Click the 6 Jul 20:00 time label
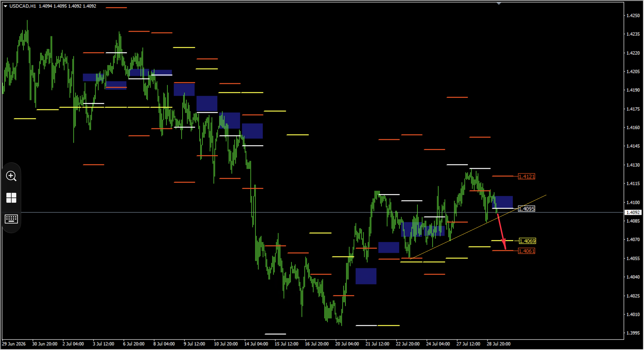Image resolution: width=644 pixels, height=350 pixels. tap(133, 344)
